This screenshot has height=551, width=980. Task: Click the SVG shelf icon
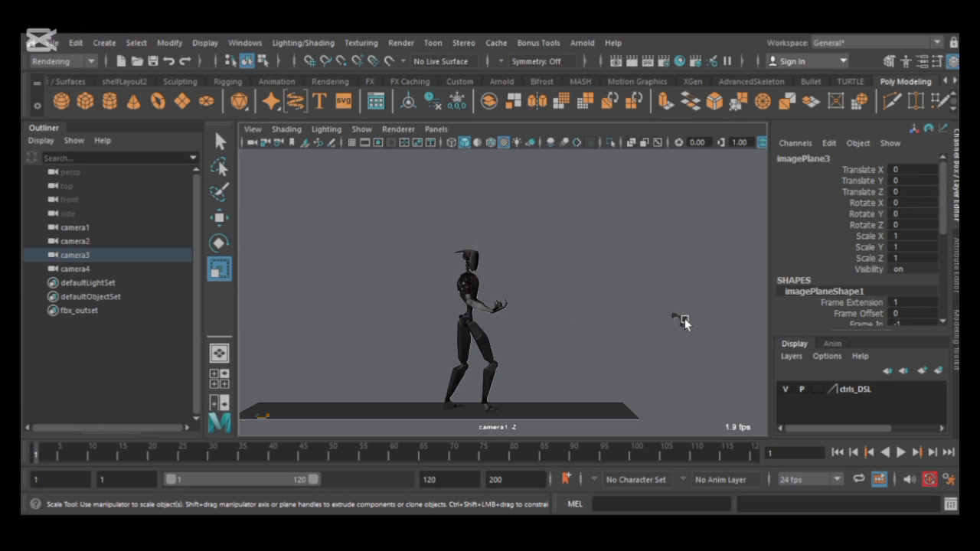pos(344,101)
